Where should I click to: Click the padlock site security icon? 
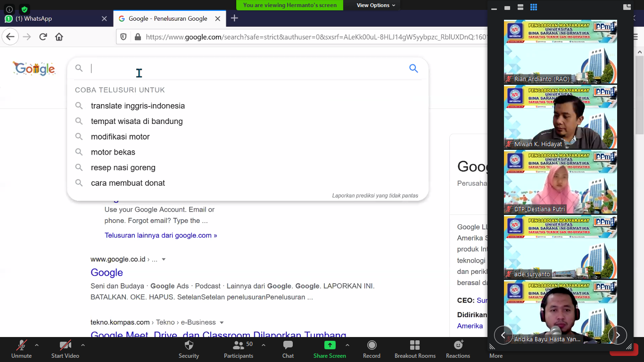tap(137, 37)
